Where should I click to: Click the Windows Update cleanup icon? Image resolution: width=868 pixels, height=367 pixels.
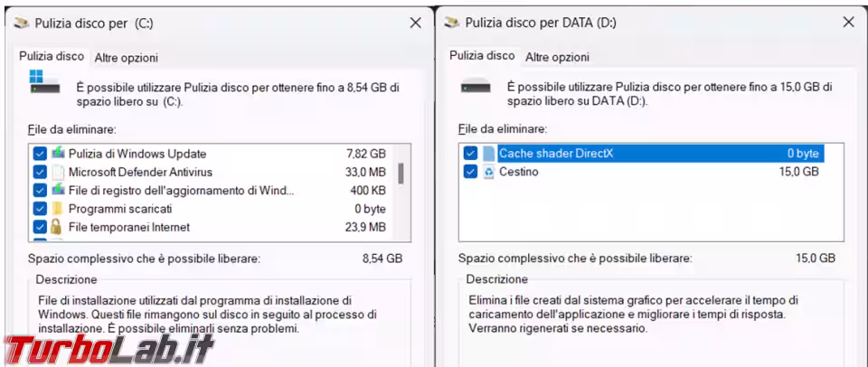click(58, 154)
